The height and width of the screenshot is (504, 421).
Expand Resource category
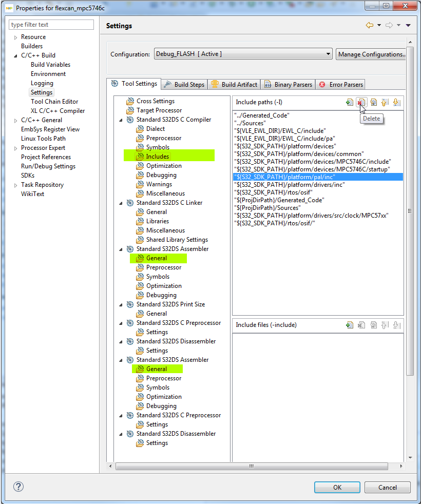pyautogui.click(x=15, y=37)
